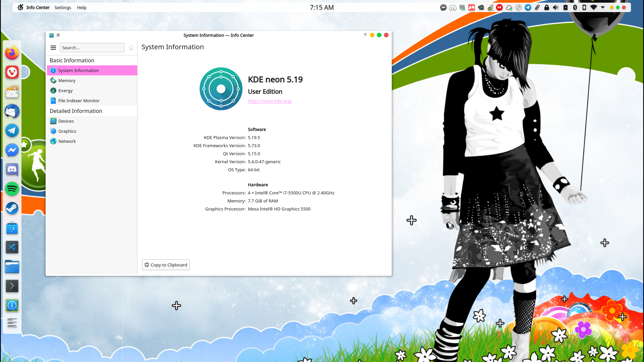The image size is (644, 362).
Task: Launch Spotify from the dock
Action: [x=12, y=189]
